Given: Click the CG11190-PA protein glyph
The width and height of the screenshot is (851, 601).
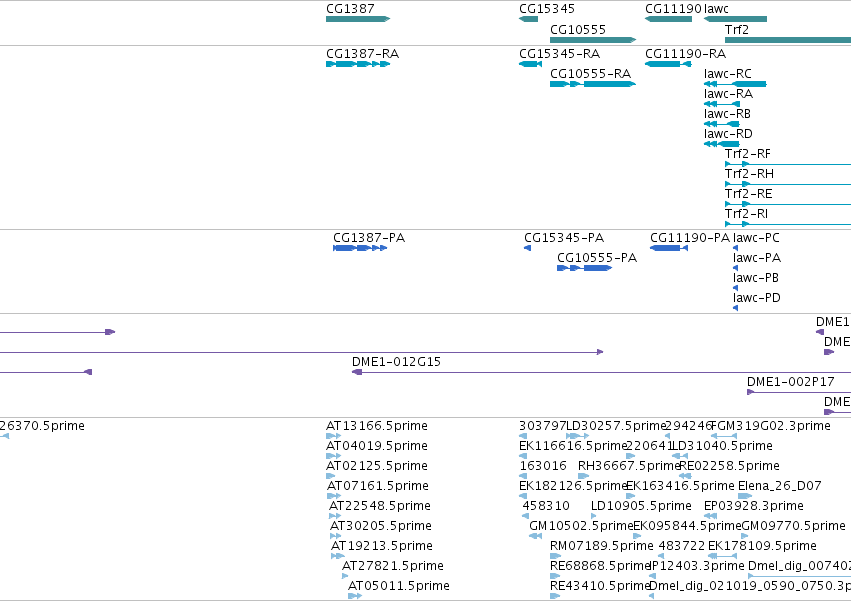Looking at the screenshot, I should [x=669, y=248].
